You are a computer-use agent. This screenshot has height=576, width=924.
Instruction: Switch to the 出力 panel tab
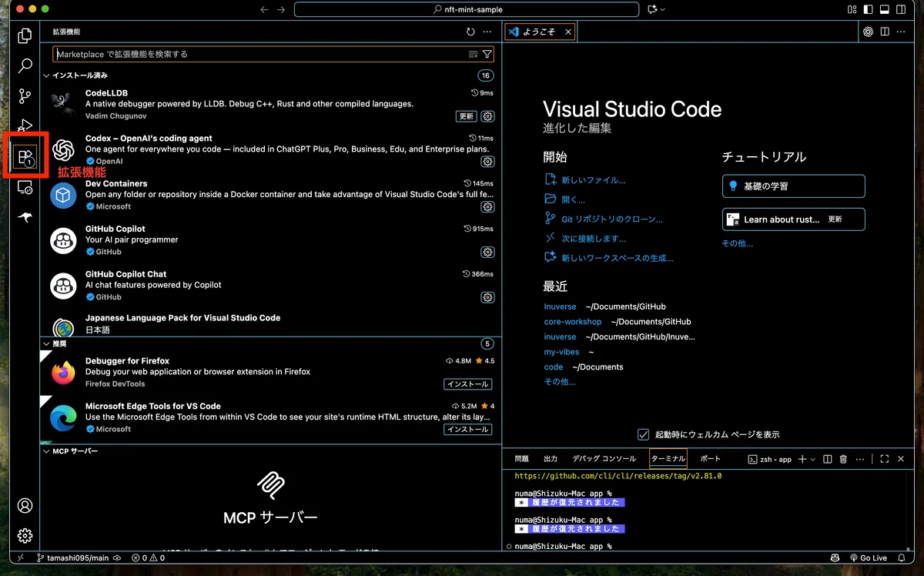[x=551, y=458]
